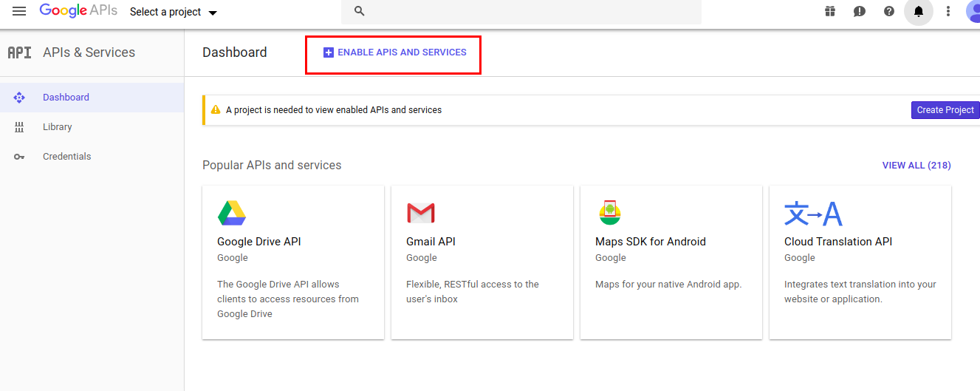The image size is (980, 391).
Task: Click the search magnifier icon
Action: click(360, 11)
